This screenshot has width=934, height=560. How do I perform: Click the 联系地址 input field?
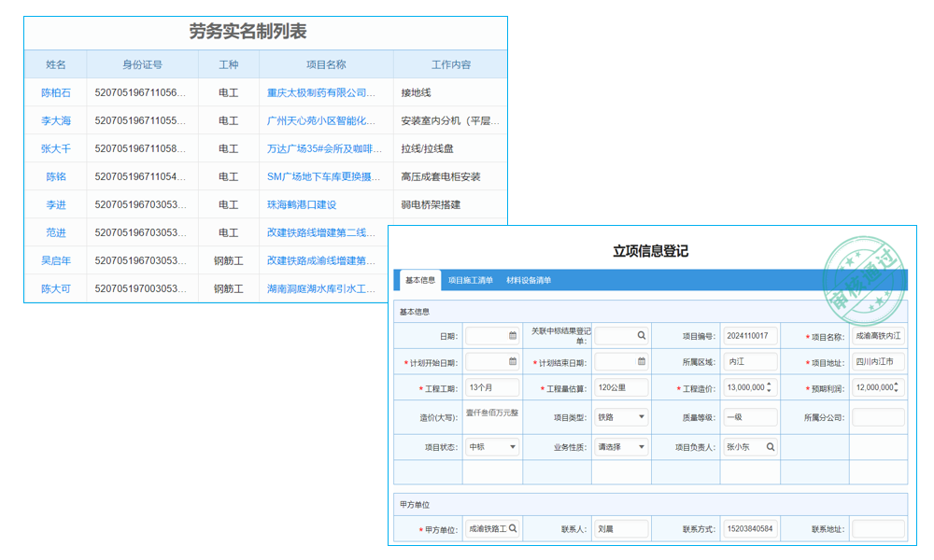tap(878, 528)
